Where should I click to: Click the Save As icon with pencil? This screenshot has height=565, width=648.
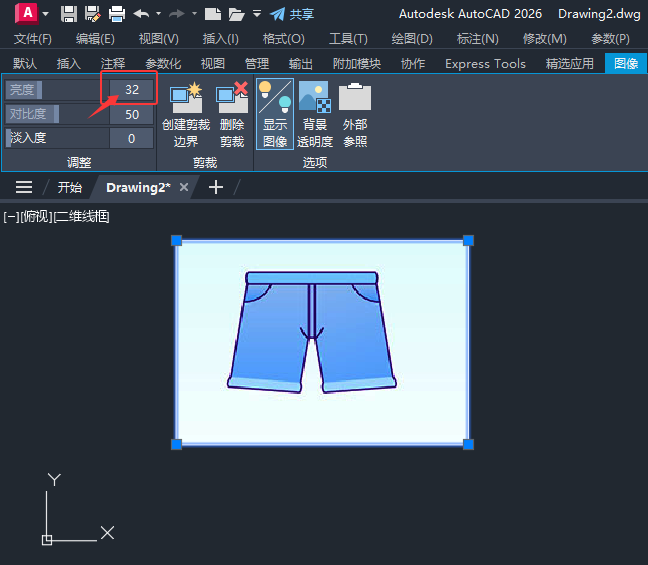[93, 14]
